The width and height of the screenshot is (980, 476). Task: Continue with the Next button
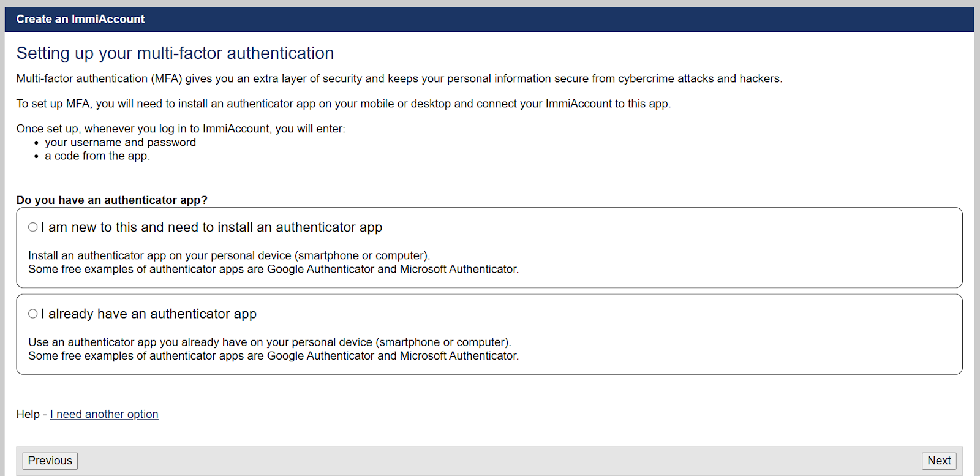pyautogui.click(x=939, y=461)
